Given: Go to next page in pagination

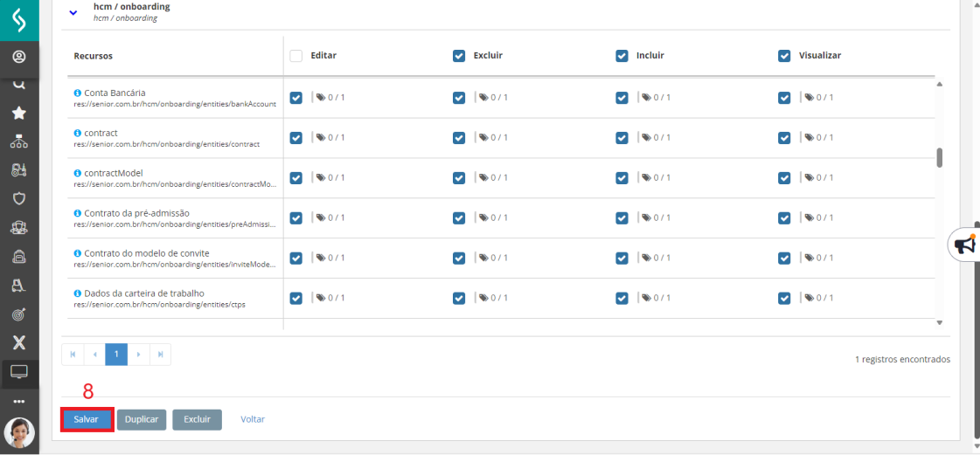Looking at the screenshot, I should [138, 355].
